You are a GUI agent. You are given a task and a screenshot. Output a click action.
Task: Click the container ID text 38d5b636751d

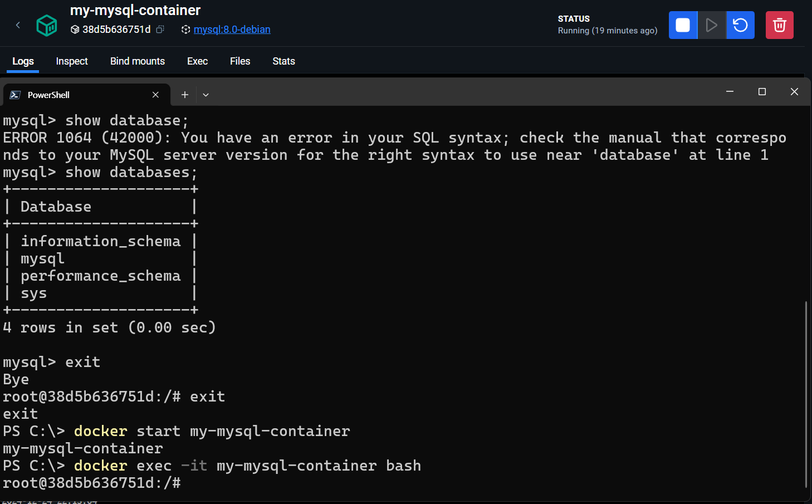click(116, 30)
